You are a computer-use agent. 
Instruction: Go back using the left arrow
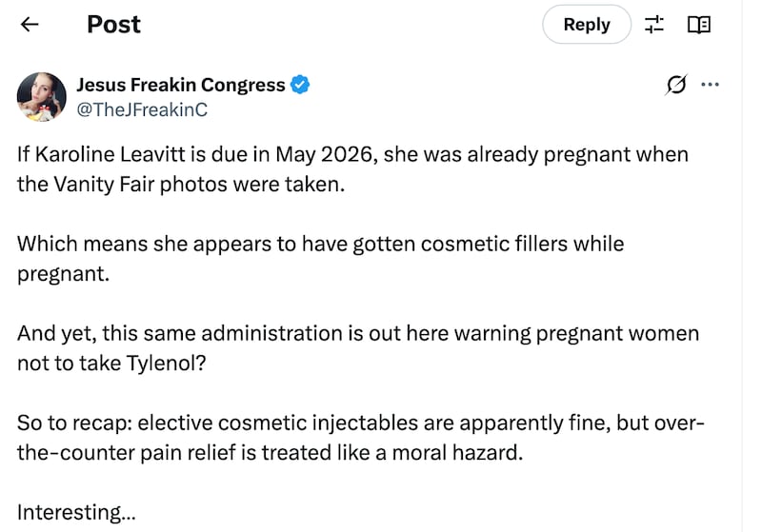[x=30, y=25]
